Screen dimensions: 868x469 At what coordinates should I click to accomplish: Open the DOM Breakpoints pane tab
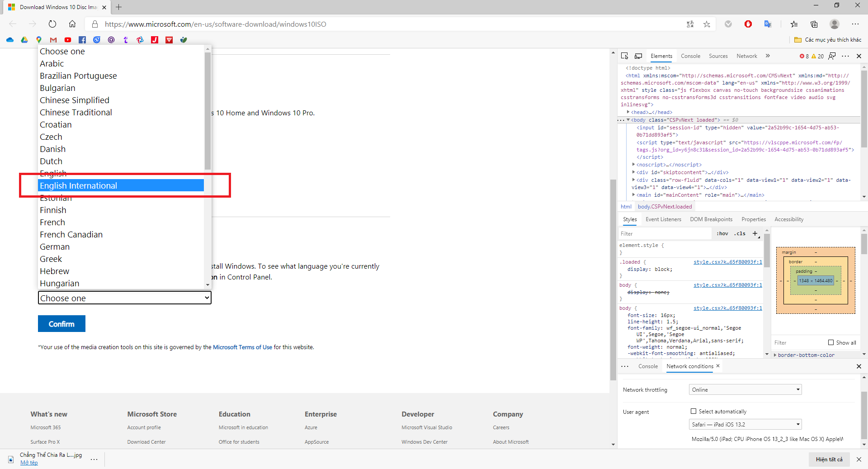coord(711,219)
